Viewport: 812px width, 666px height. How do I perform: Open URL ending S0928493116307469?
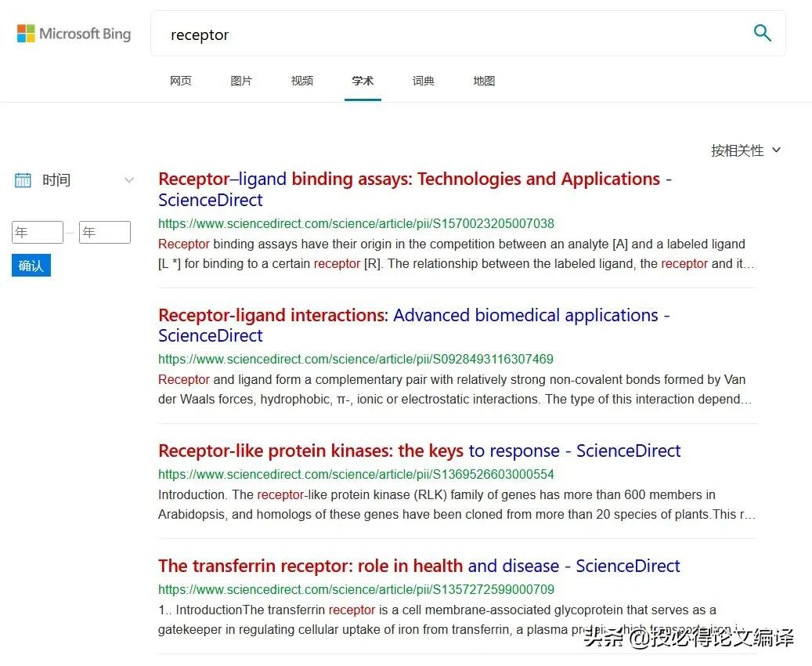point(355,359)
